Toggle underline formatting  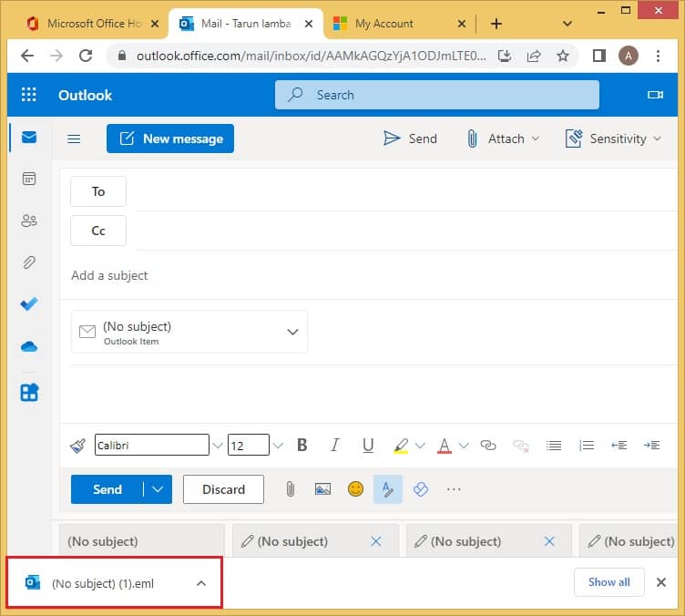[368, 446]
